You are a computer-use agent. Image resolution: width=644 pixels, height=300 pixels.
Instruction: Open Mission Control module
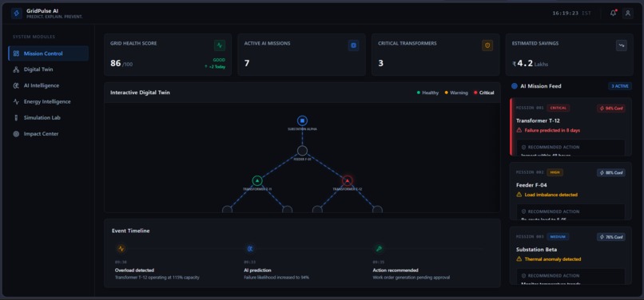coord(48,53)
